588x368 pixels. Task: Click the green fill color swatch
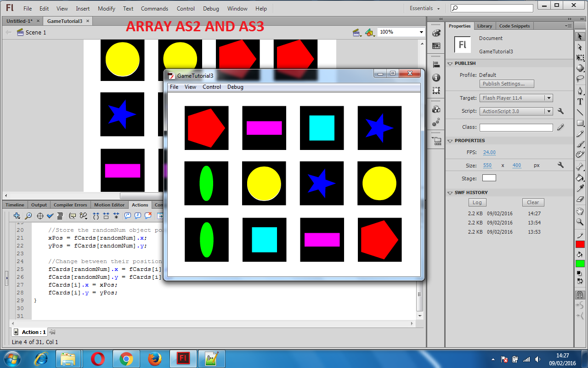point(580,264)
